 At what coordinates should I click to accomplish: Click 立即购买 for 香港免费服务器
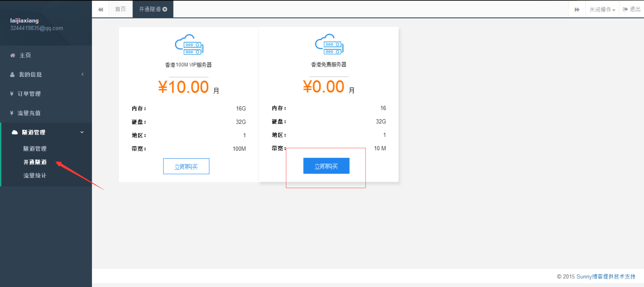326,166
